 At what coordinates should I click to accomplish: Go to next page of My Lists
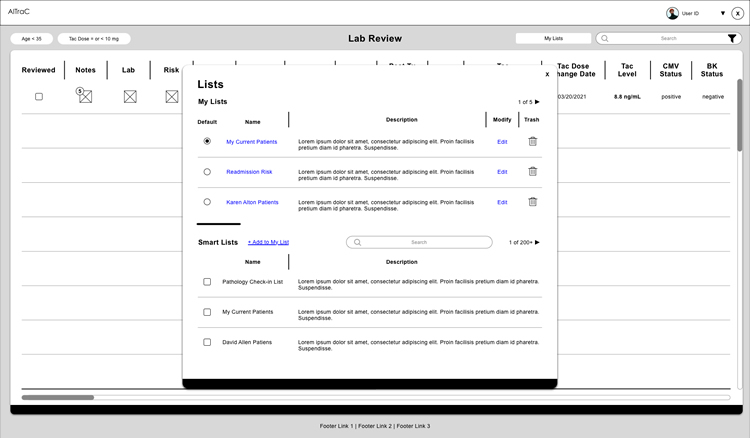pos(537,102)
